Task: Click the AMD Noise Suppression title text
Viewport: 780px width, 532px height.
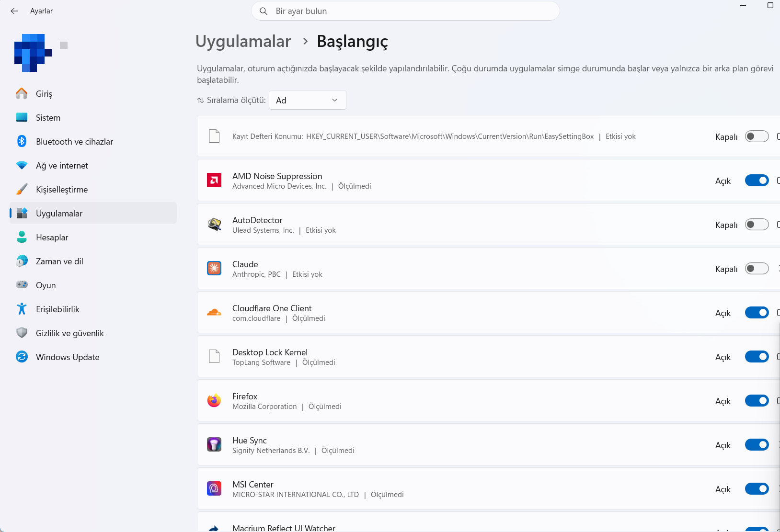Action: coord(277,176)
